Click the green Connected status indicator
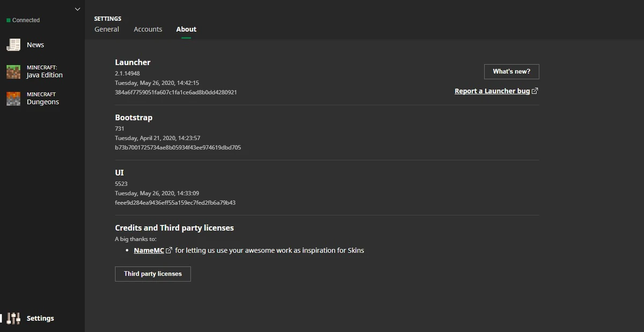The height and width of the screenshot is (332, 644). [x=8, y=20]
